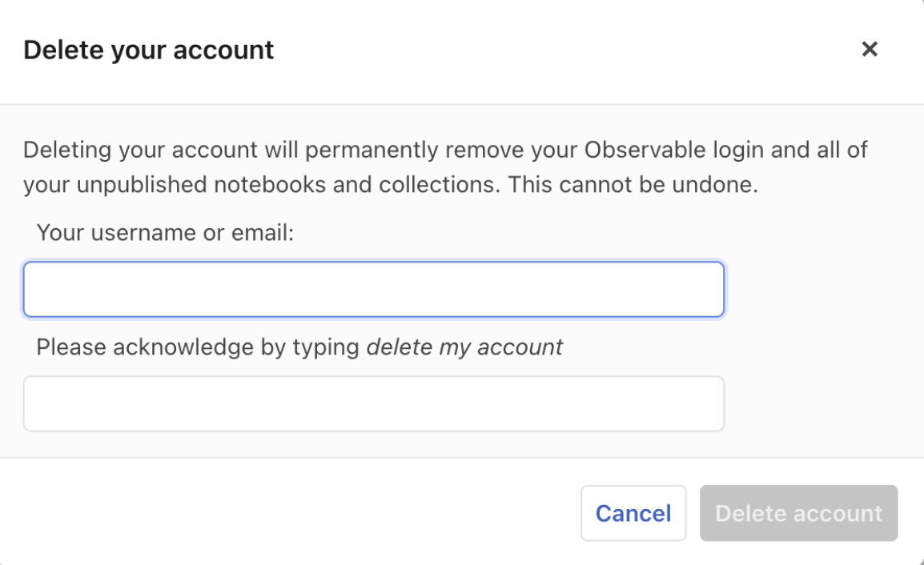
Task: Click the close icon in the top corner
Action: tap(870, 49)
